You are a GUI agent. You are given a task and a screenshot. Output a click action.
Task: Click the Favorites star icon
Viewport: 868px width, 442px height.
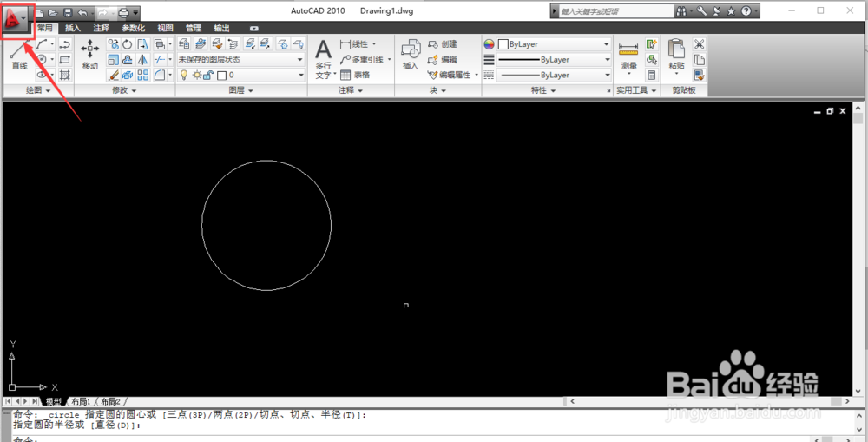pos(731,11)
